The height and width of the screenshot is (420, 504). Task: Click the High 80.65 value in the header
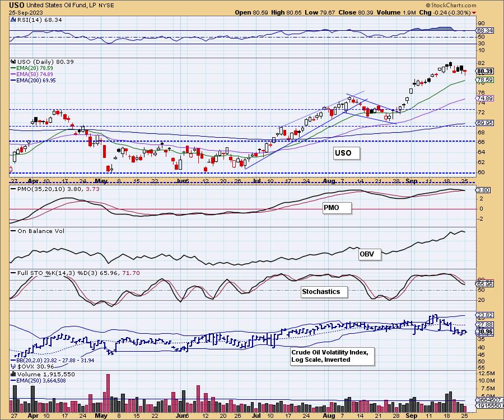(x=286, y=12)
